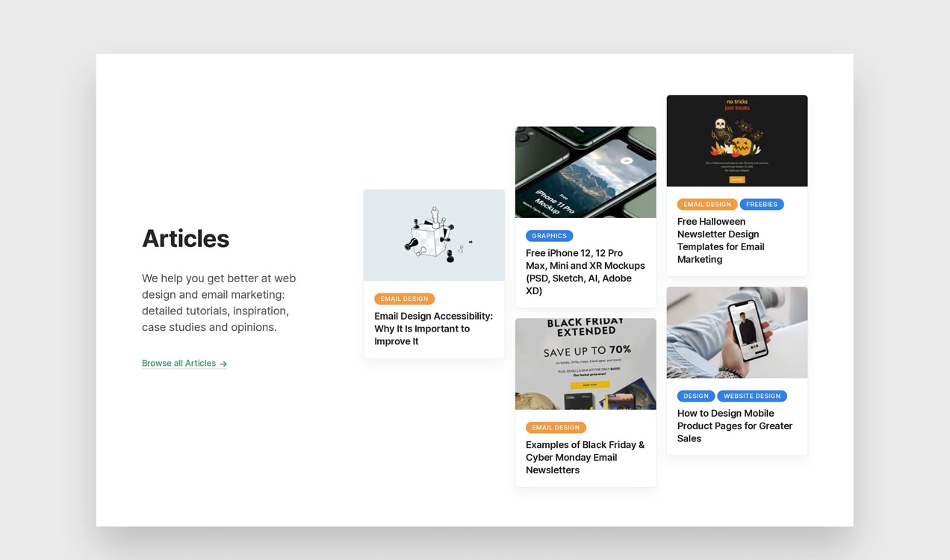Image resolution: width=950 pixels, height=560 pixels.
Task: Open the Halloween no tricks image thumbnail
Action: pyautogui.click(x=737, y=141)
